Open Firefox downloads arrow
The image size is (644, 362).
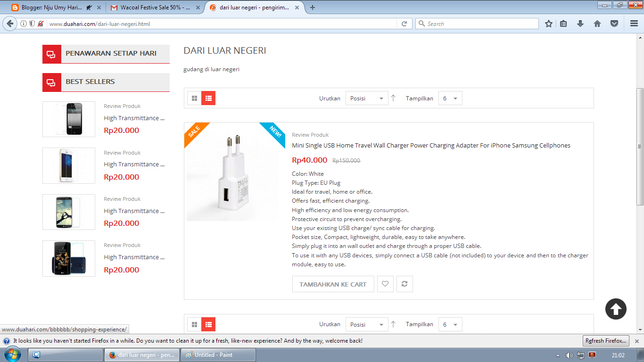(580, 24)
